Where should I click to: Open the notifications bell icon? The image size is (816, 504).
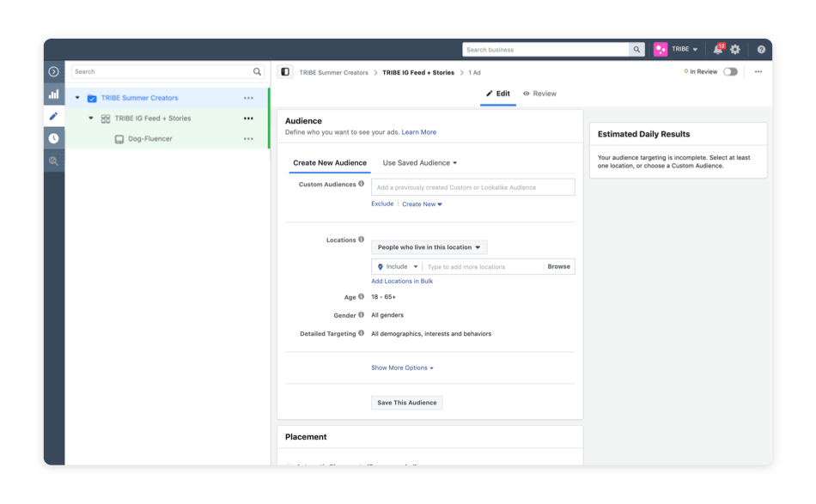point(718,50)
